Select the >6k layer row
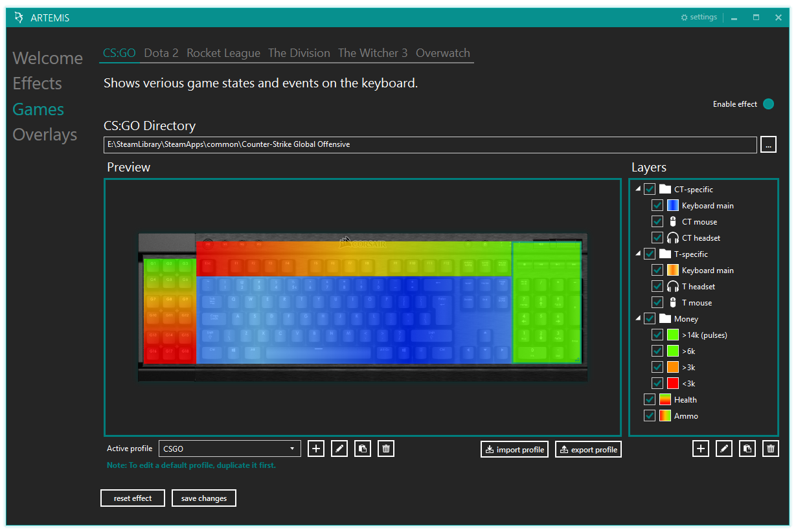The height and width of the screenshot is (532, 796). point(688,351)
